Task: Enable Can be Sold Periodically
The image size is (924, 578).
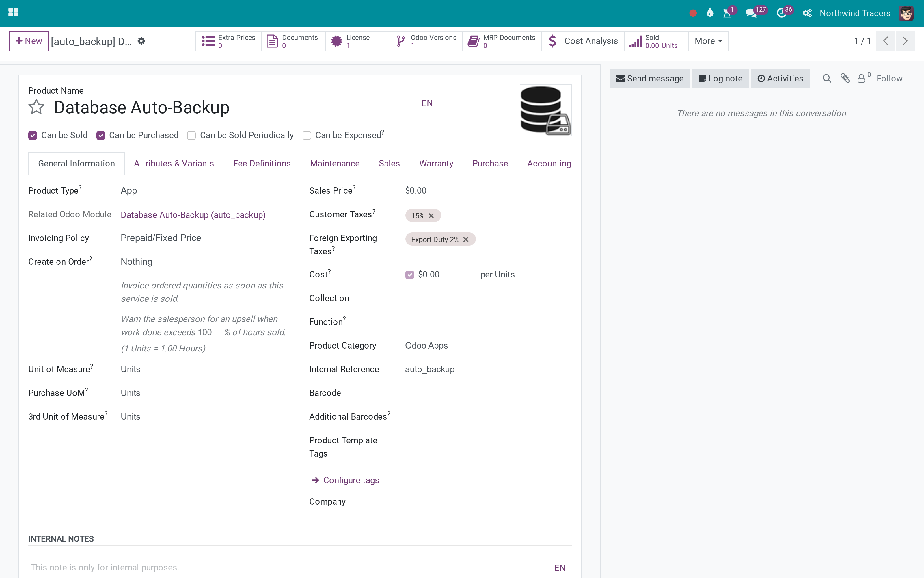Action: coord(191,135)
